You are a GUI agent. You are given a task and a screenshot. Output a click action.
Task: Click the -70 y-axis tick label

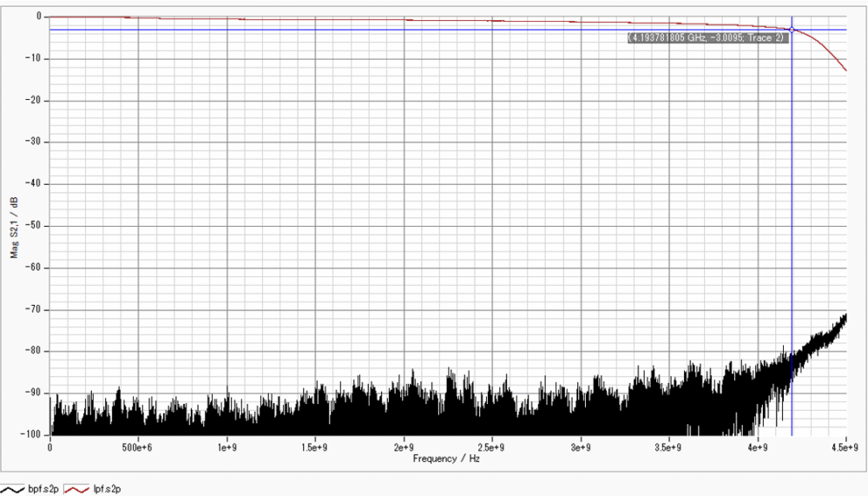tap(35, 310)
